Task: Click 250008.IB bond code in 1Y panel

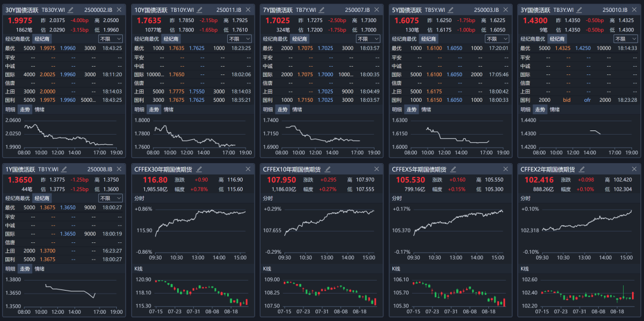Action: (100, 169)
